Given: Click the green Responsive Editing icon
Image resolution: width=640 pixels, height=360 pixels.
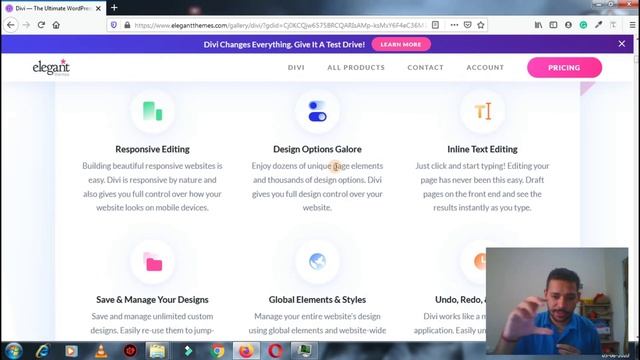Looking at the screenshot, I should (x=152, y=111).
